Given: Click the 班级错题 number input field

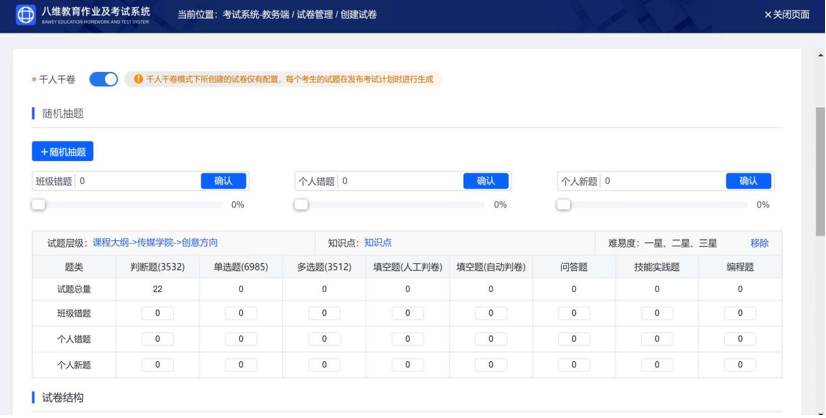Looking at the screenshot, I should (137, 181).
